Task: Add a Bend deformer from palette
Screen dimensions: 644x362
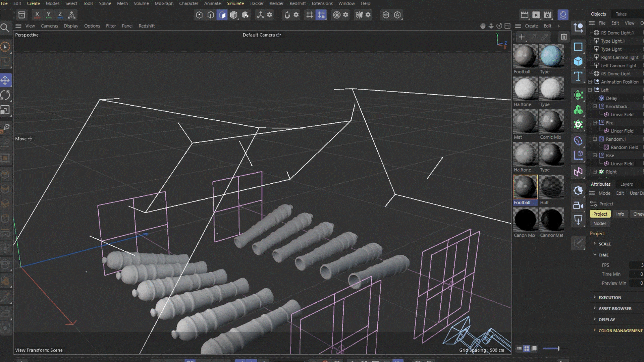Action: click(578, 140)
